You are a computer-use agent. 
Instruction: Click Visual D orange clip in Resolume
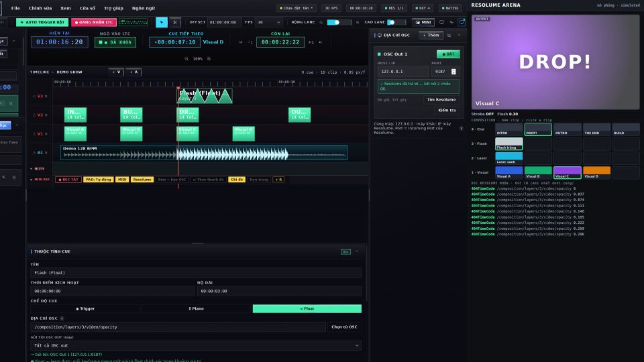tap(596, 172)
